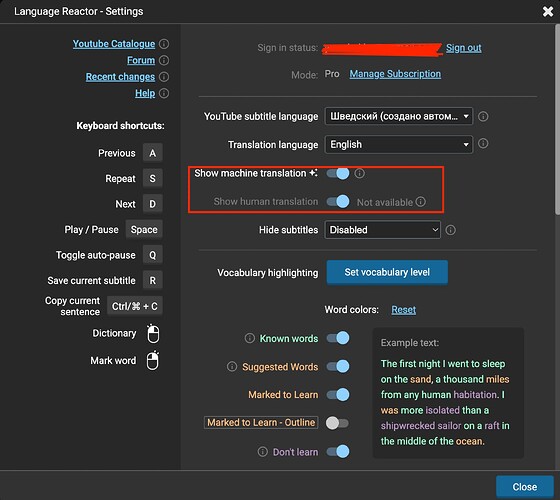Open Translation language dropdown
This screenshot has width=560, height=500.
tap(399, 144)
